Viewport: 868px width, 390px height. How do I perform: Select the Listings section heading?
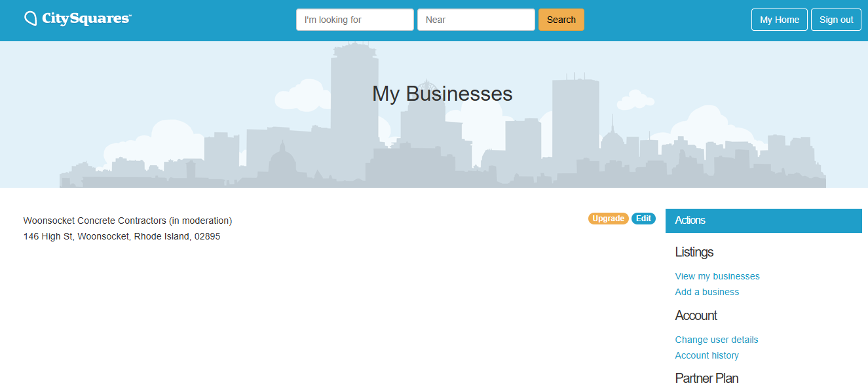694,252
